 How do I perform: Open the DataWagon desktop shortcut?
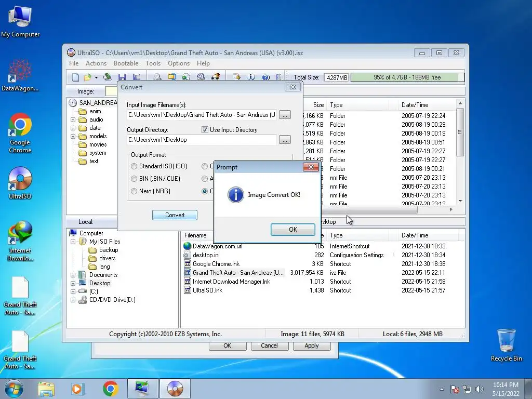pyautogui.click(x=20, y=75)
